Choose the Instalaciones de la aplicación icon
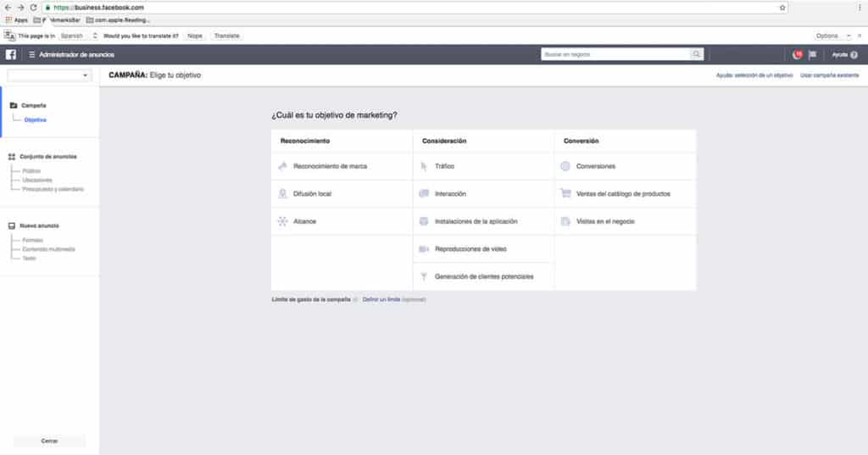Viewport: 868px width, 455px height. pos(424,221)
